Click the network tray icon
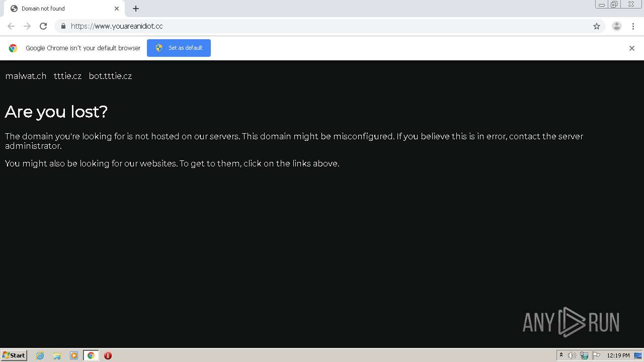This screenshot has width=644, height=362. click(x=584, y=355)
